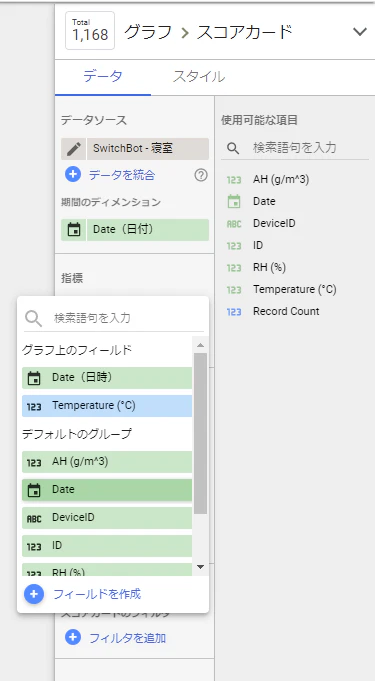Click the データを統合 link
Screen dimensions: 375x681
point(122,175)
